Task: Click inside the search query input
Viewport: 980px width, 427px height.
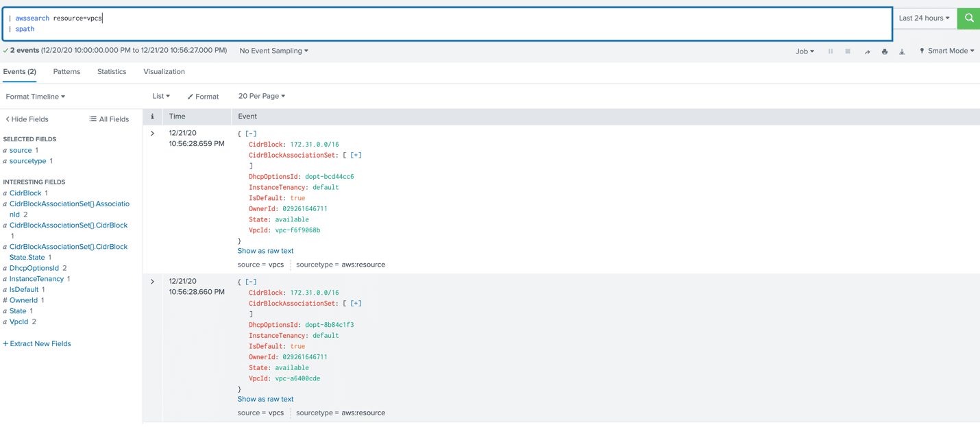Action: coord(448,24)
